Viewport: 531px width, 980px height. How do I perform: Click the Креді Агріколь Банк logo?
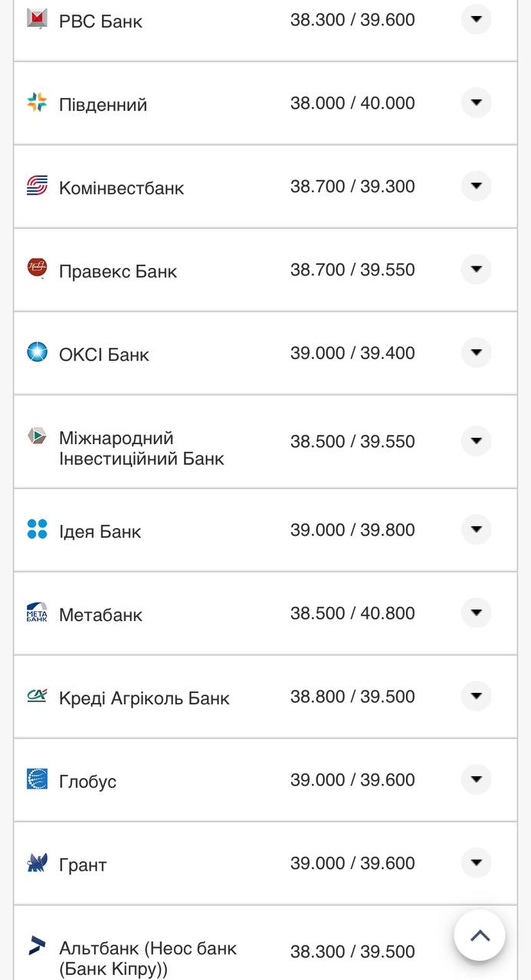(x=37, y=696)
